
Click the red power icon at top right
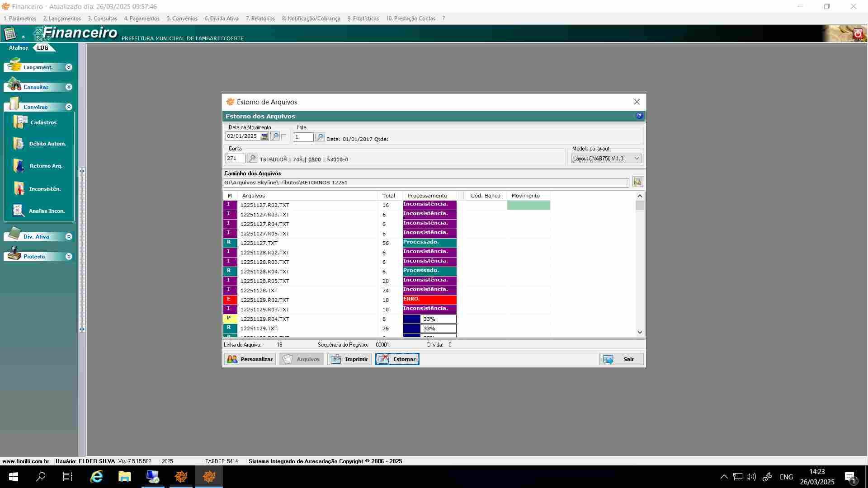pos(858,34)
